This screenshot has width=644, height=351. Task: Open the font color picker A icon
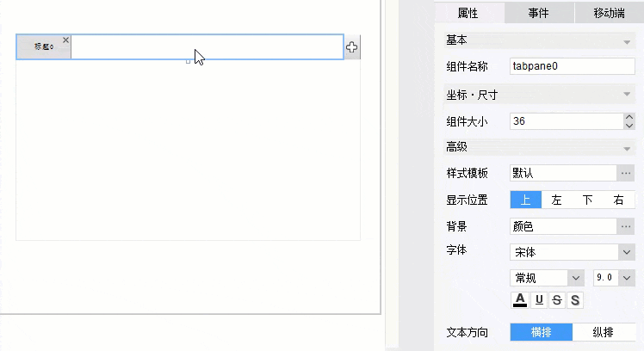pyautogui.click(x=520, y=300)
